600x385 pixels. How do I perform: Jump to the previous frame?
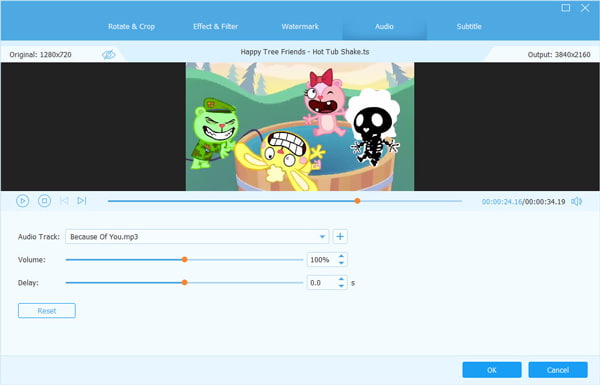[x=64, y=201]
